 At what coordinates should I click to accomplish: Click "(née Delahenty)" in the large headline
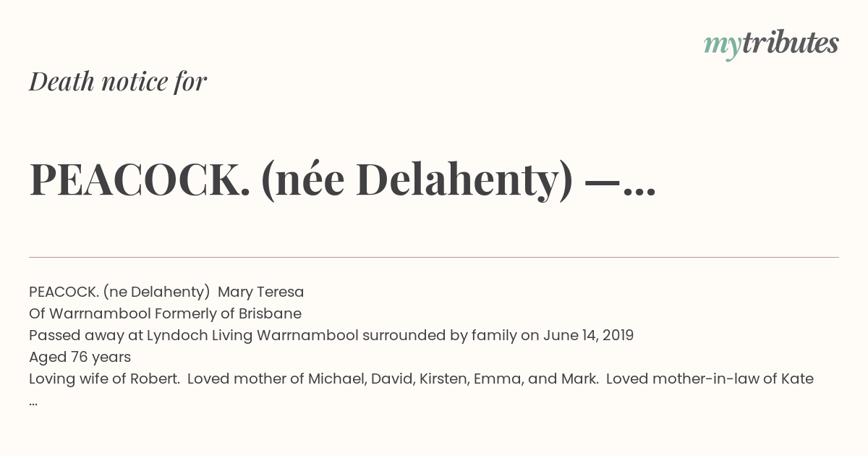pos(411,181)
